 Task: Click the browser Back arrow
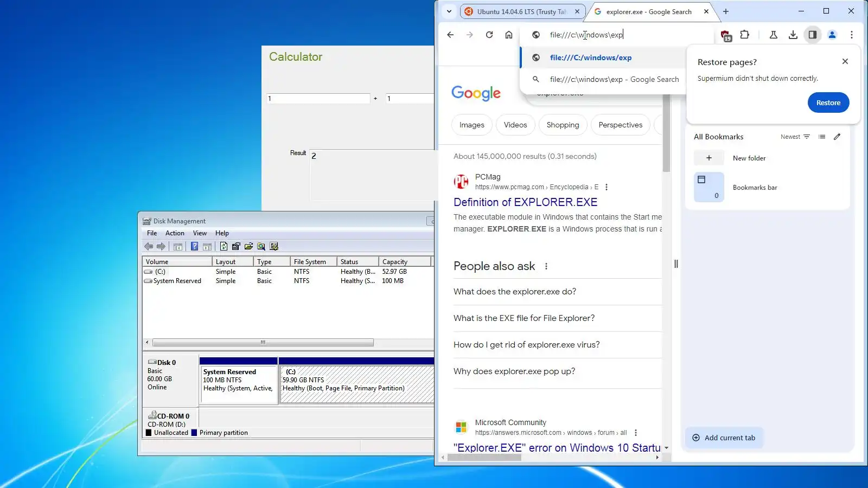click(450, 35)
